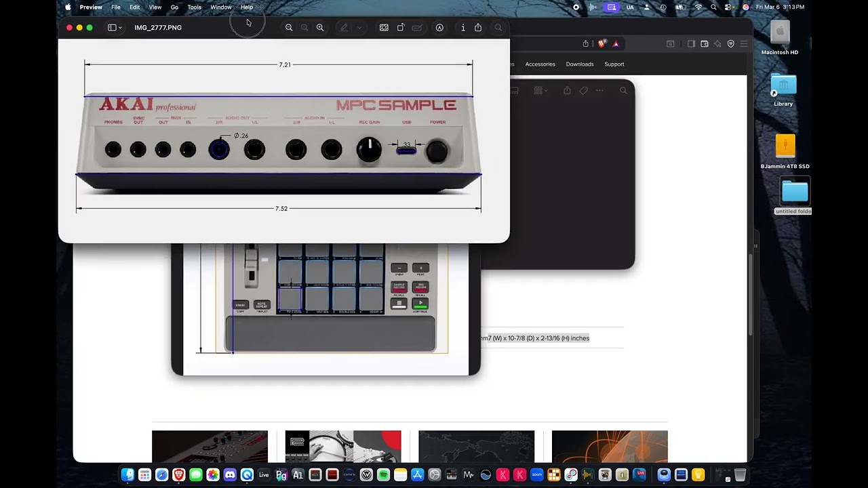The height and width of the screenshot is (488, 868).
Task: Click the screen recording indicator in menu bar
Action: pos(576,7)
